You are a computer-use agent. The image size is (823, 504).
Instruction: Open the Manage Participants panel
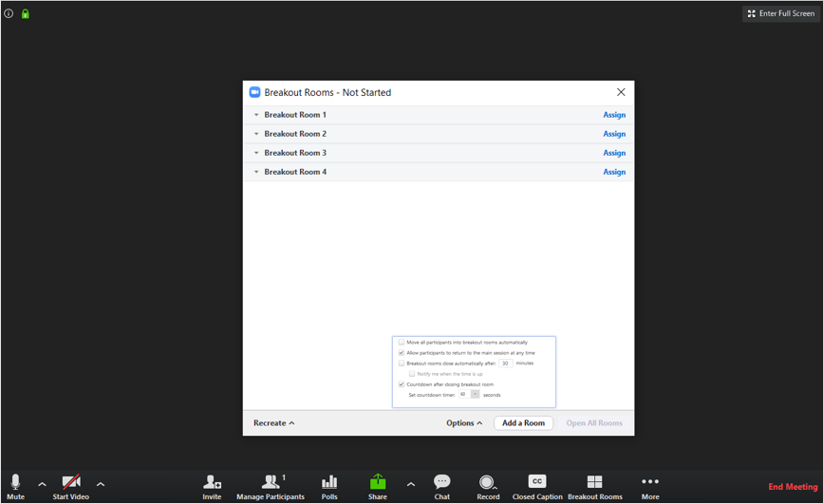(271, 484)
